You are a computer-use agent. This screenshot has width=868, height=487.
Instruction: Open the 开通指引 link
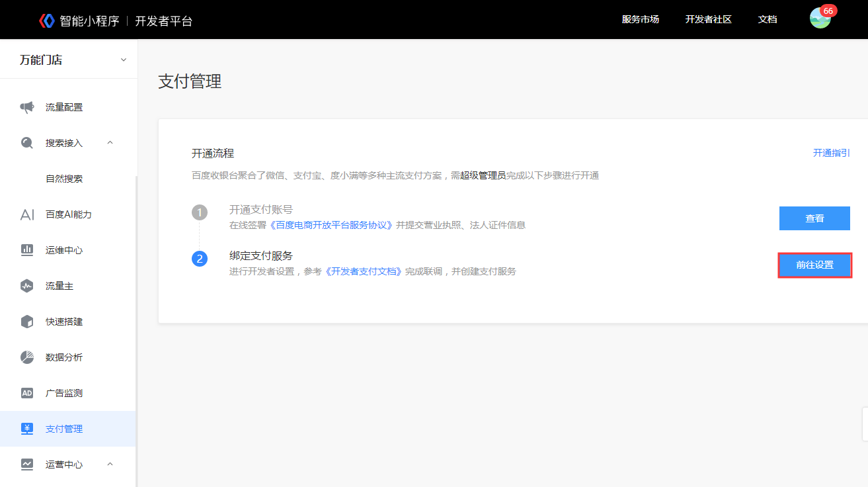831,153
